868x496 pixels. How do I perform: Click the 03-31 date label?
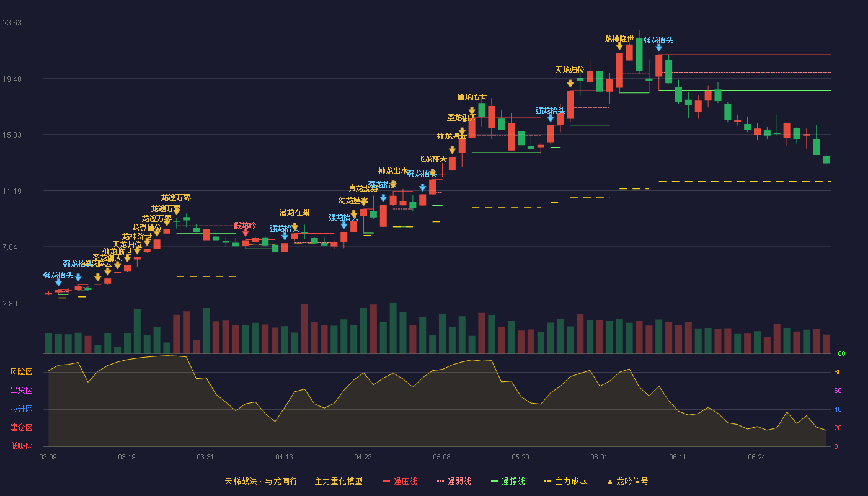(205, 457)
